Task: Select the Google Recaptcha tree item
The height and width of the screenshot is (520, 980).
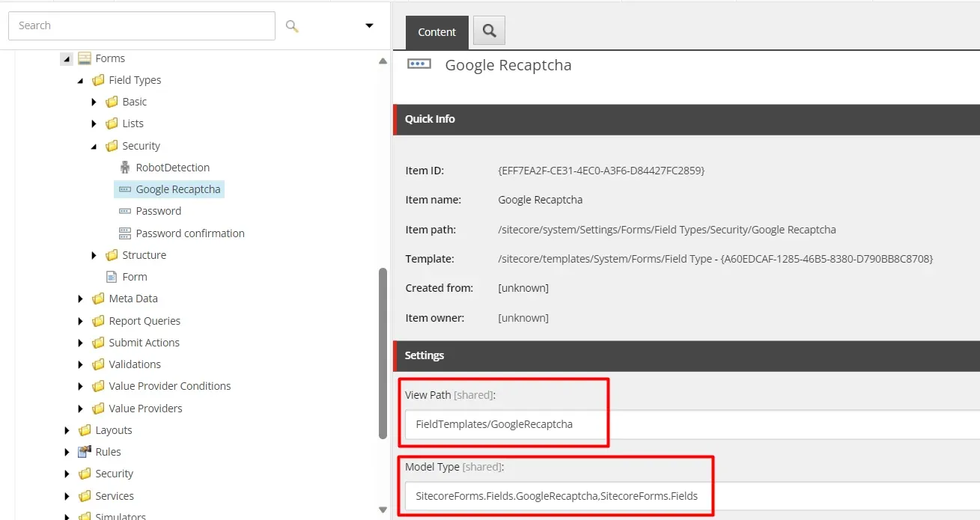Action: (178, 189)
